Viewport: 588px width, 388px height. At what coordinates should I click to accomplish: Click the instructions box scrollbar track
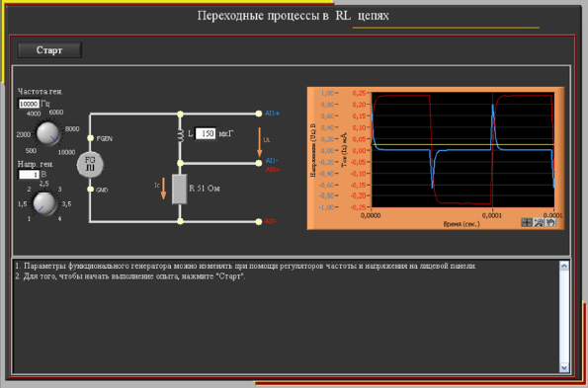click(x=564, y=317)
